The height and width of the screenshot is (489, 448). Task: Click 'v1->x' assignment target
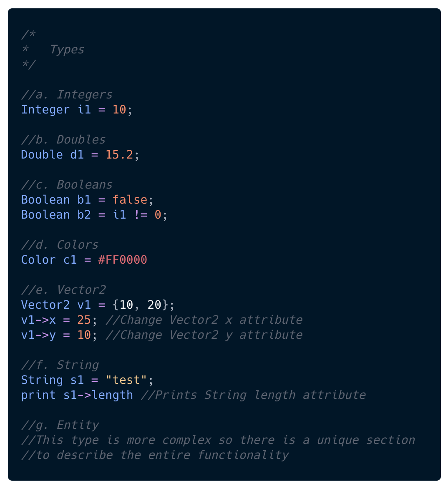tap(38, 320)
